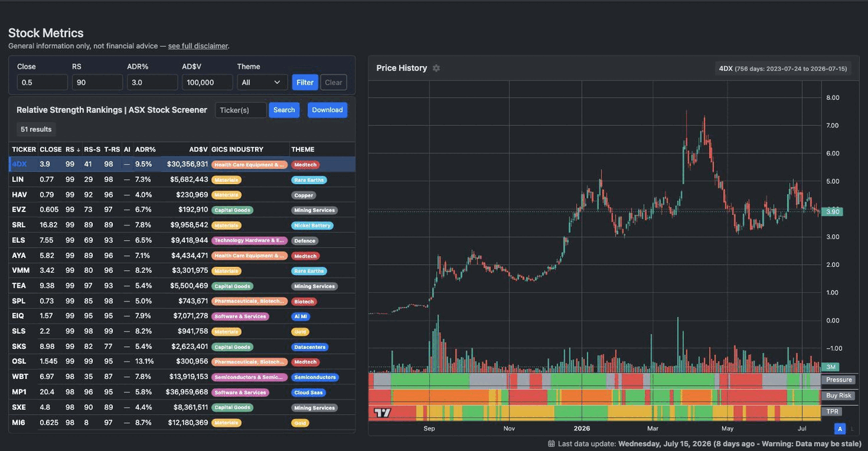868x451 pixels.
Task: Click the TradingView logo on the chart
Action: (x=383, y=413)
